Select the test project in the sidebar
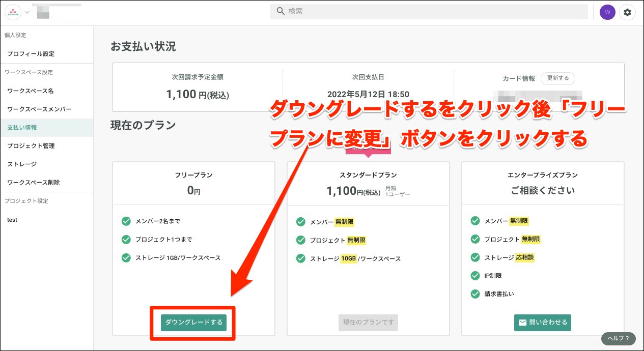644x351 pixels. [13, 219]
